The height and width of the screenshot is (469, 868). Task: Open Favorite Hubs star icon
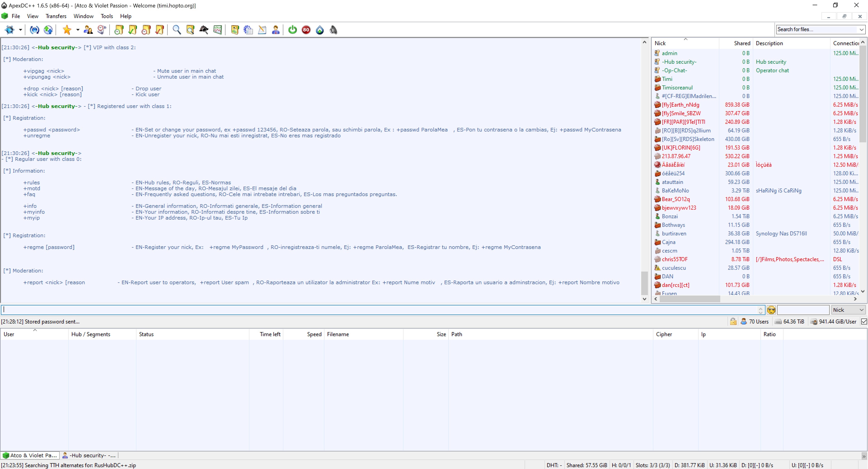click(x=67, y=30)
